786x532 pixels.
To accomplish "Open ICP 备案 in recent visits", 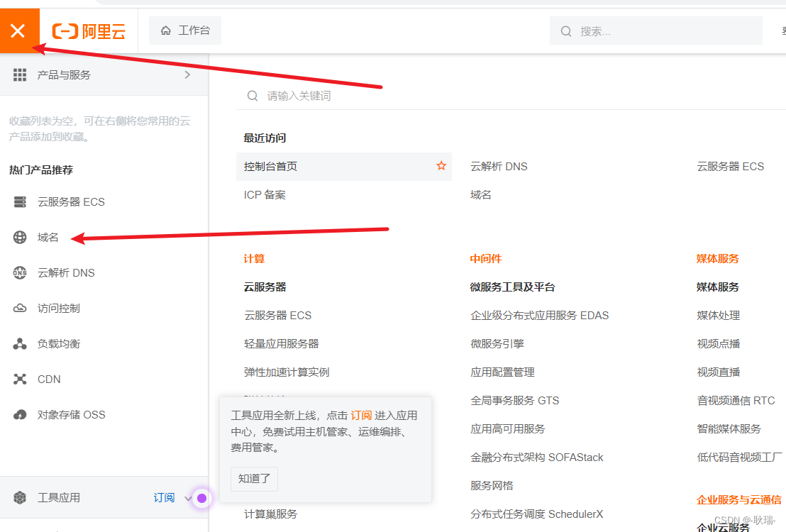I will click(265, 195).
